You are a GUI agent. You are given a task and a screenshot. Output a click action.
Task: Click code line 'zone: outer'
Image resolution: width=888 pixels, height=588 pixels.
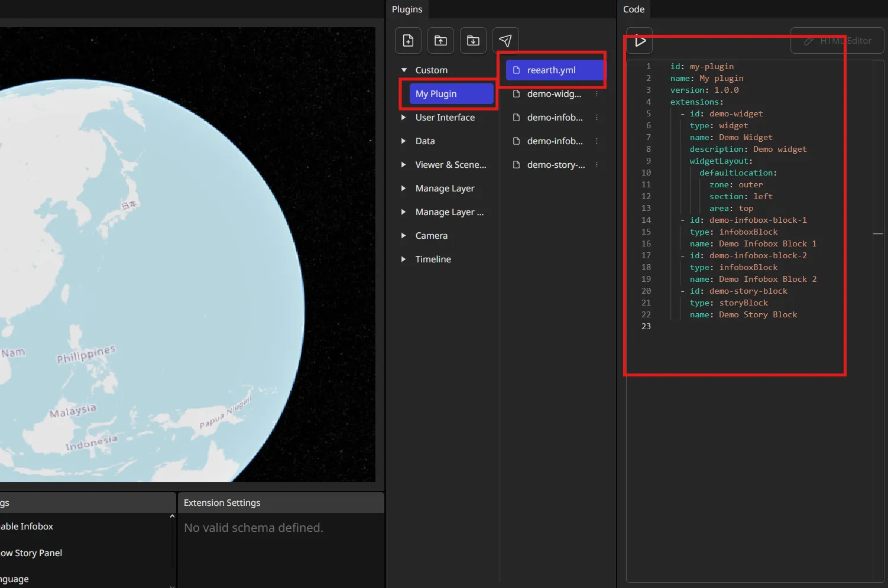point(736,184)
